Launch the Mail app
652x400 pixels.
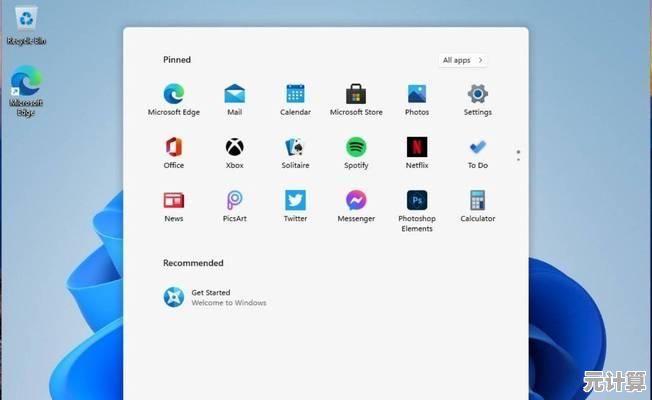click(x=235, y=95)
